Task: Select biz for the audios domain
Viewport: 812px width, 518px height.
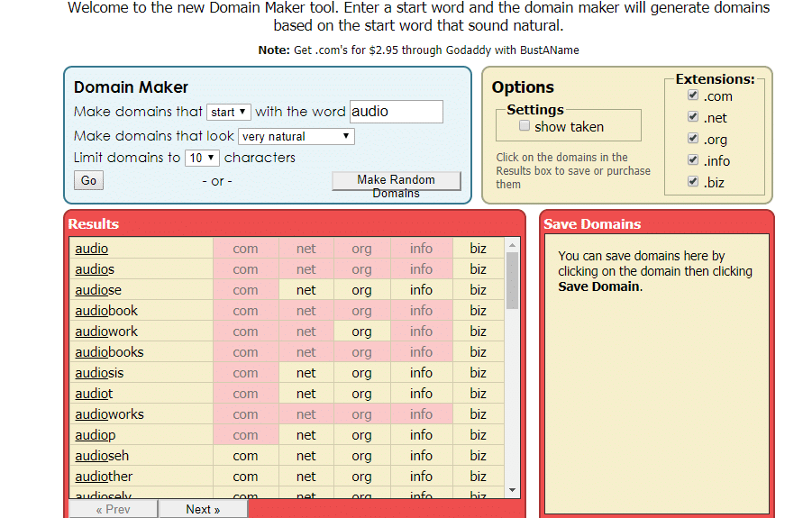Action: coord(478,269)
